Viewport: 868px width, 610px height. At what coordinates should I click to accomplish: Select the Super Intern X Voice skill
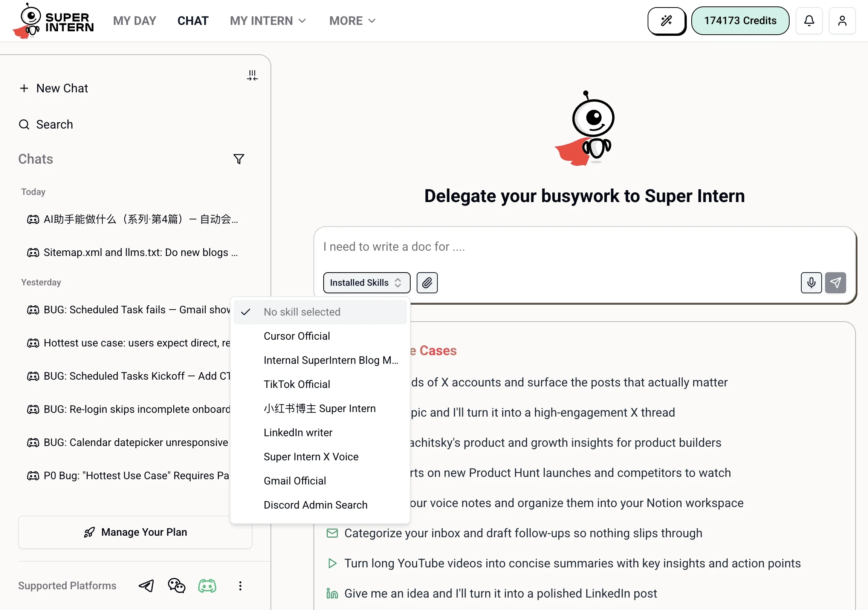click(x=320, y=457)
